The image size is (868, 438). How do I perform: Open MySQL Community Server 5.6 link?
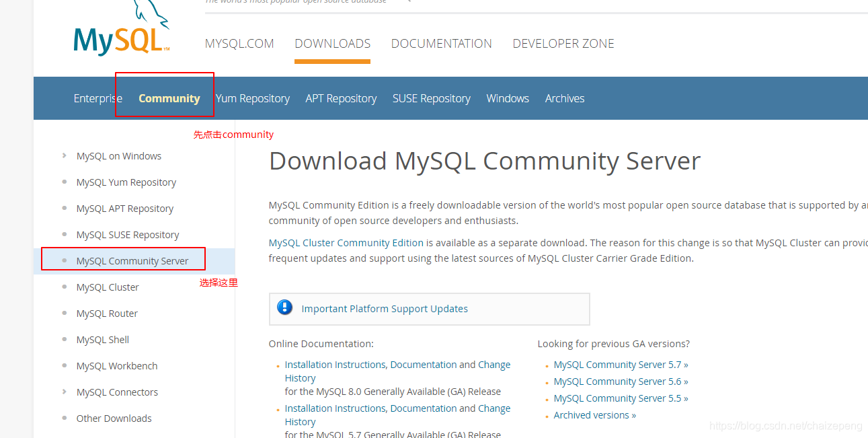click(621, 381)
